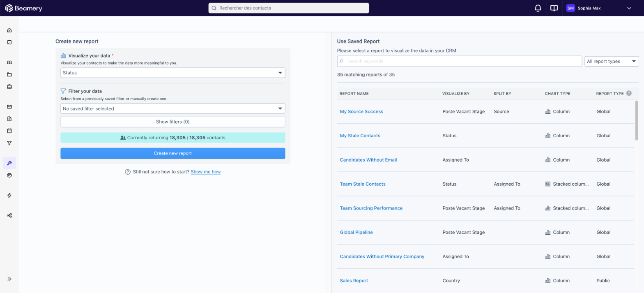Click the Report Name column header
Viewport: 644px width, 293px height.
coord(354,94)
